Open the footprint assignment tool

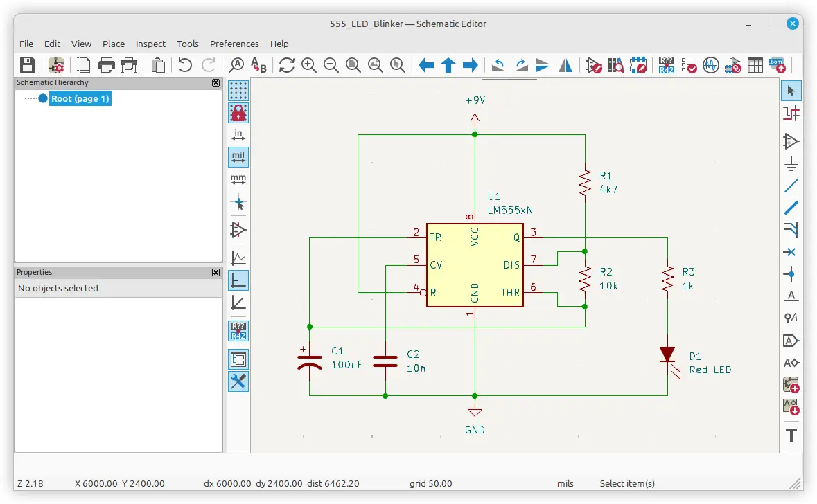[733, 65]
